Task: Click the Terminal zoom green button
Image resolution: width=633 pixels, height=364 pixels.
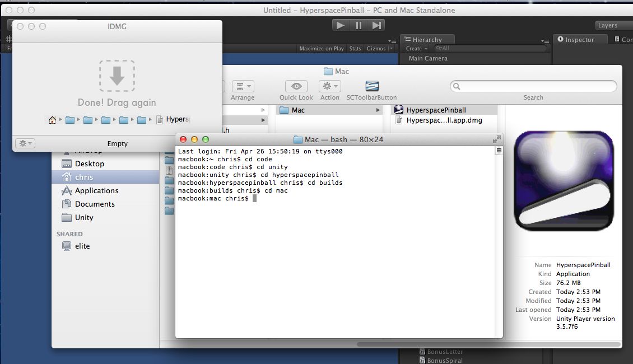Action: click(206, 139)
